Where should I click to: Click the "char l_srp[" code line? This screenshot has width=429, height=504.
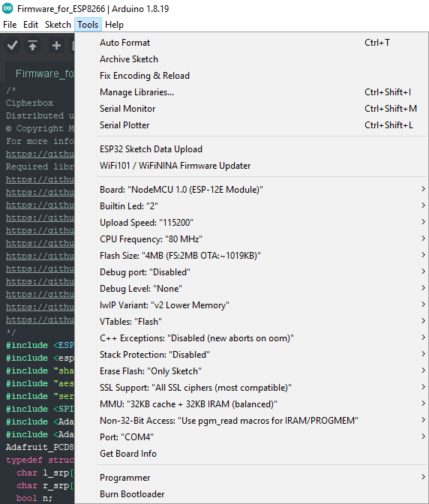coord(45,472)
